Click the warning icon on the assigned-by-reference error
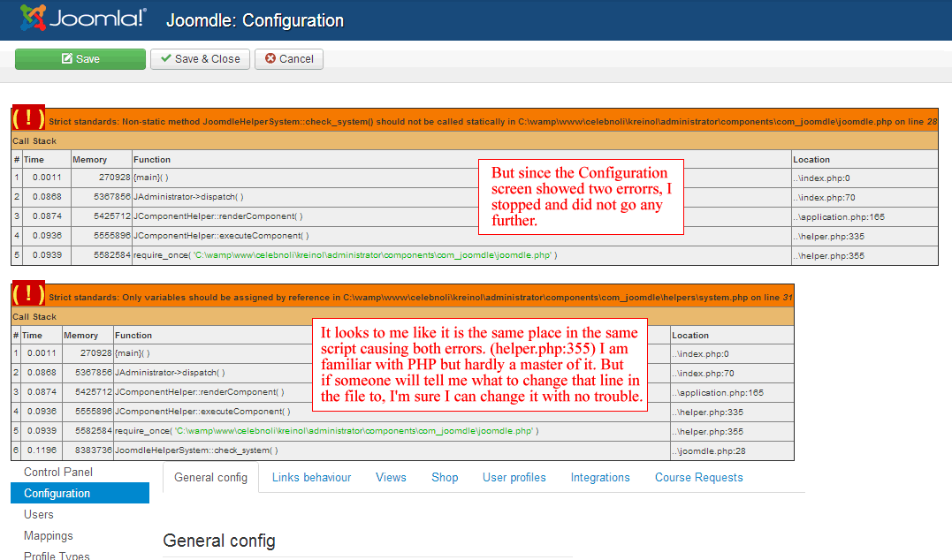 click(28, 294)
